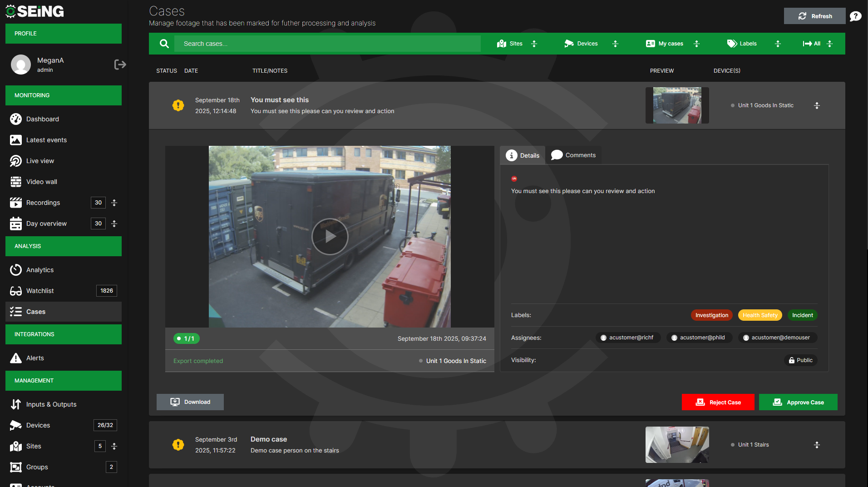Click the Approve Case button

point(798,402)
